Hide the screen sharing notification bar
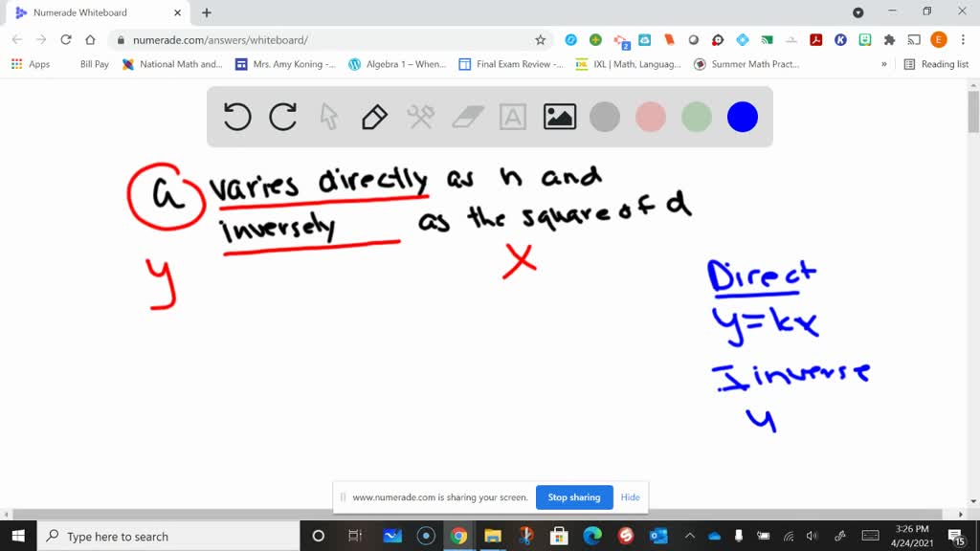The width and height of the screenshot is (980, 551). pos(630,497)
